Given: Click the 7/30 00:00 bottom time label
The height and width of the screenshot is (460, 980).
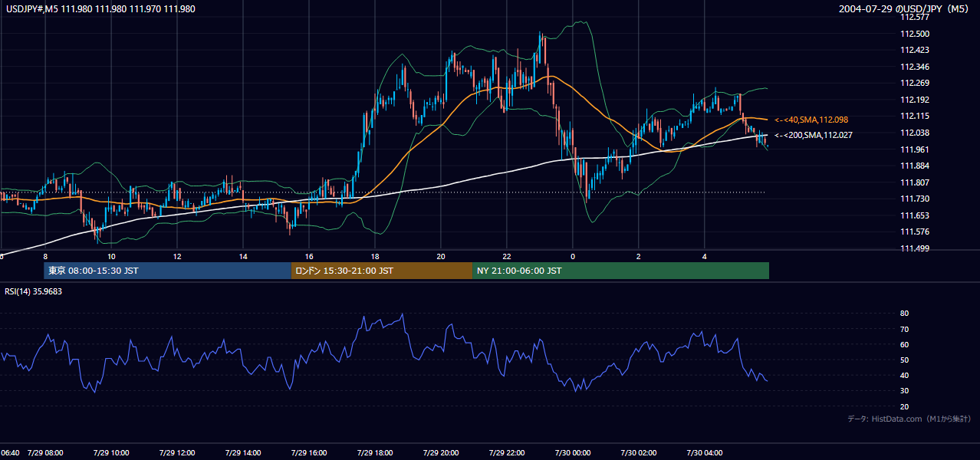Looking at the screenshot, I should point(573,453).
